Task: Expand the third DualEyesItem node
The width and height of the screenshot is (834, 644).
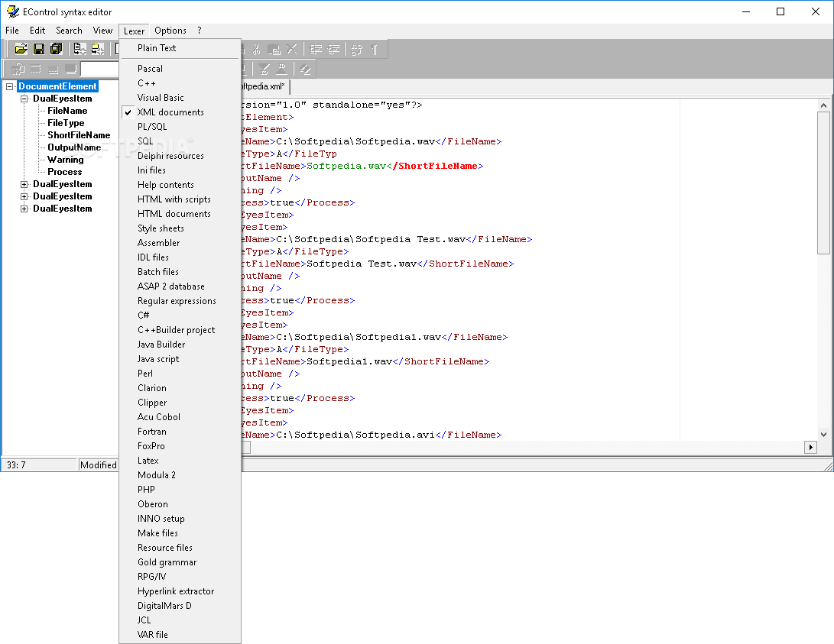Action: point(24,196)
